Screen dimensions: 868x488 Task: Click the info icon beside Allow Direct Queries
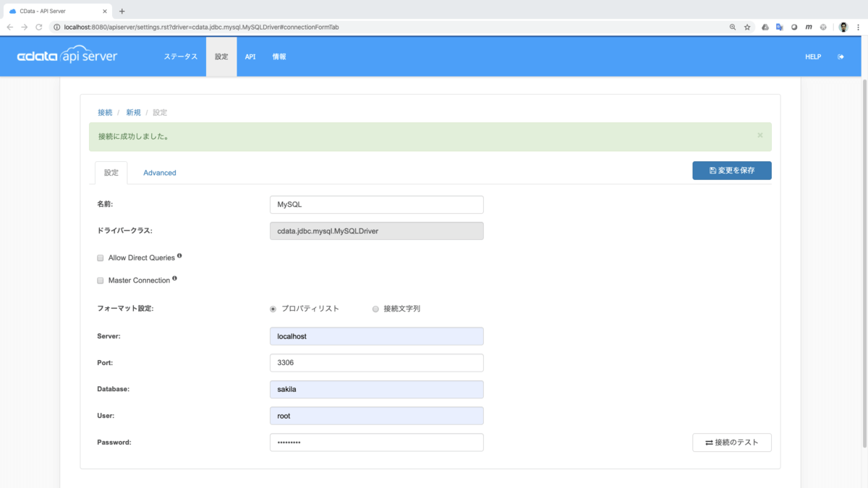(179, 256)
